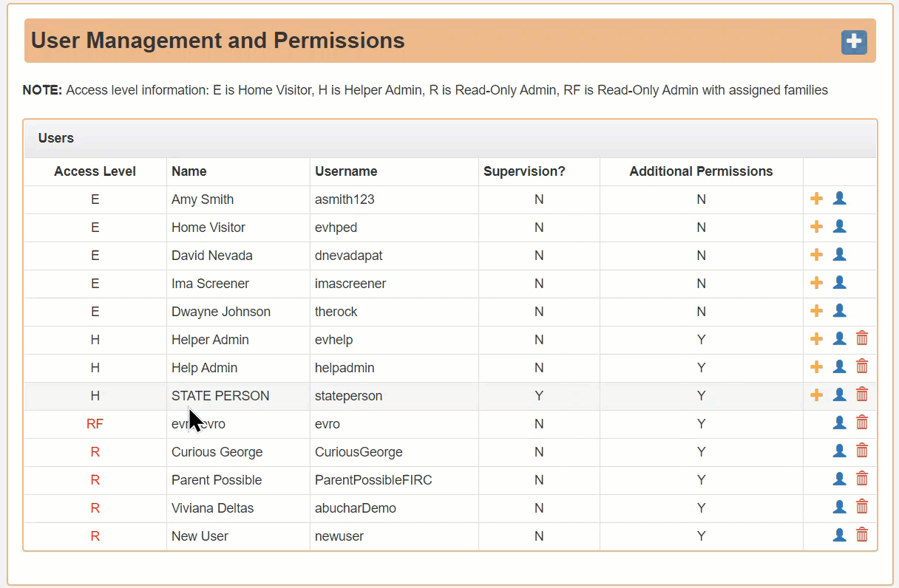Select the Help Admin name cell
Screen dimensions: 899x588
point(238,368)
